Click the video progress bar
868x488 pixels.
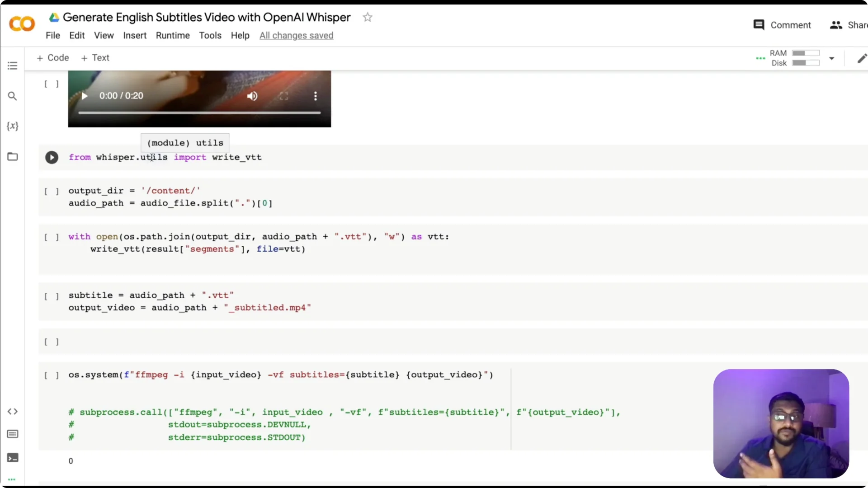[x=199, y=112]
